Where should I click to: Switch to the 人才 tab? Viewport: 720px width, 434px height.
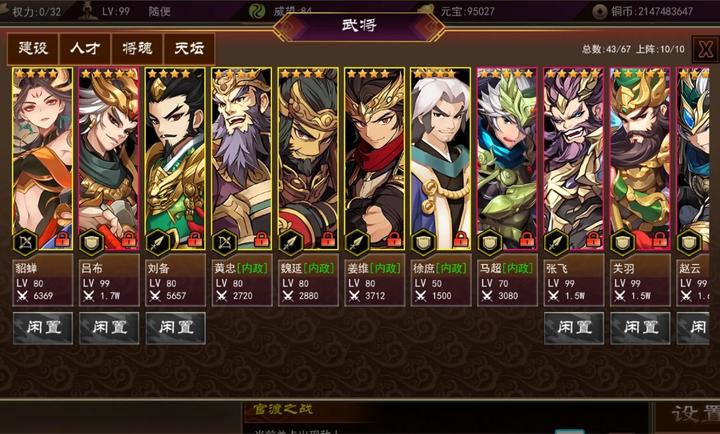(x=85, y=48)
